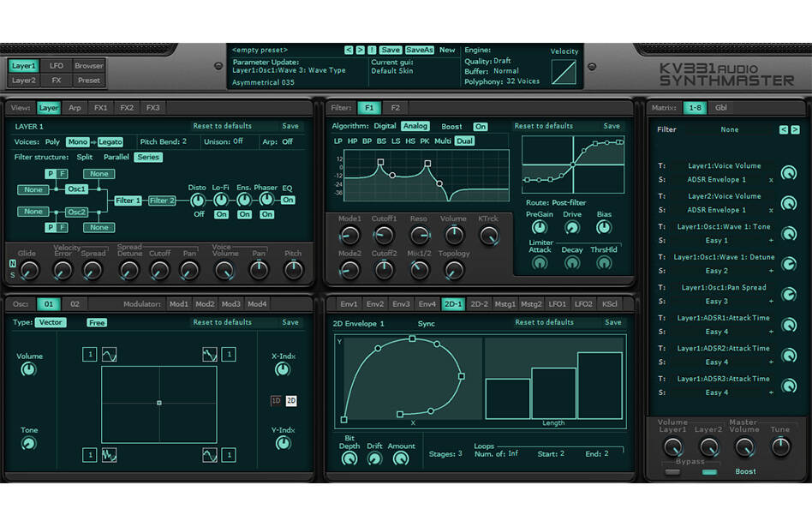Choose the waveform icon above the vector pad's right corner
Viewport: 812px width, 521px height.
tap(210, 354)
